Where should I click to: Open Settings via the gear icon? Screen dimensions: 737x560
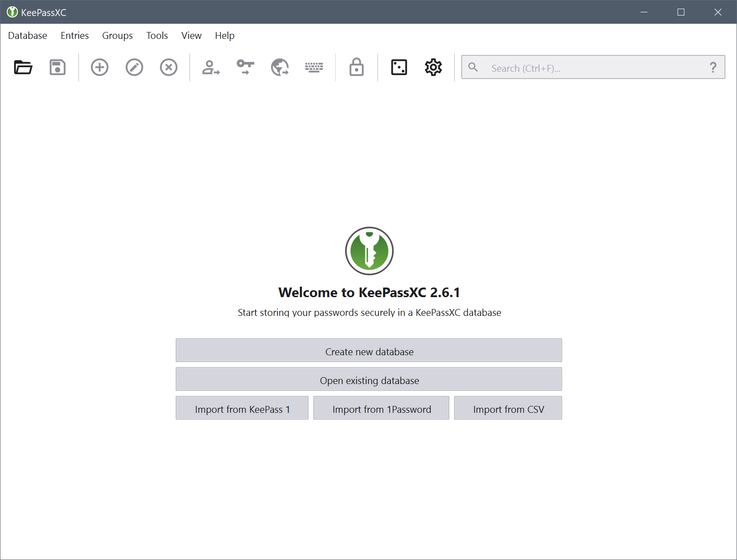(433, 68)
